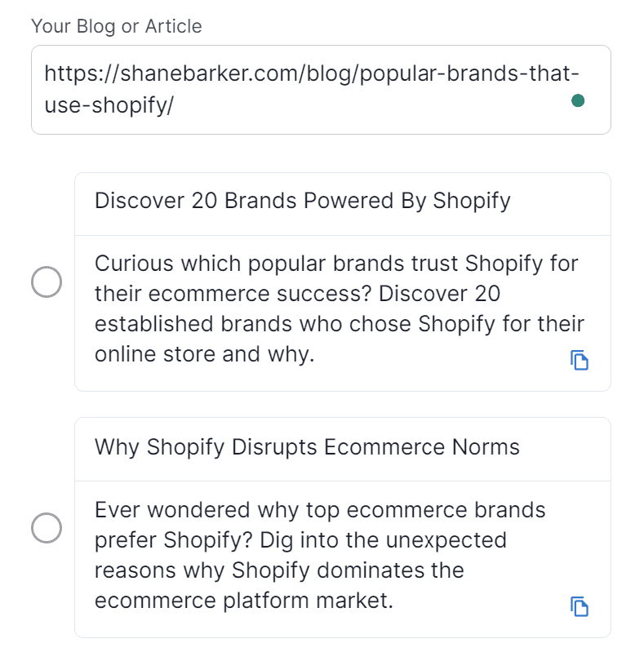This screenshot has height=652, width=644.
Task: Click "popular-brands-that-" portion of the URL
Action: 469,73
